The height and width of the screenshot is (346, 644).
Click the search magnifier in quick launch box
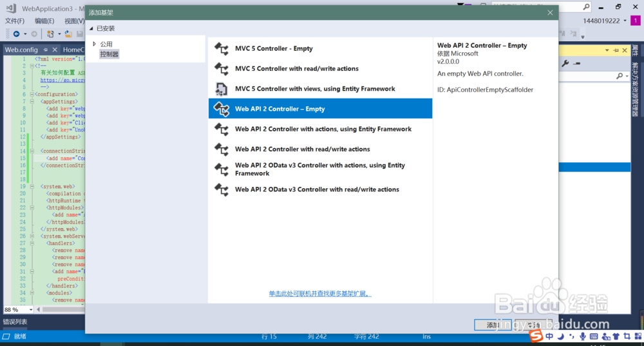(x=586, y=7)
